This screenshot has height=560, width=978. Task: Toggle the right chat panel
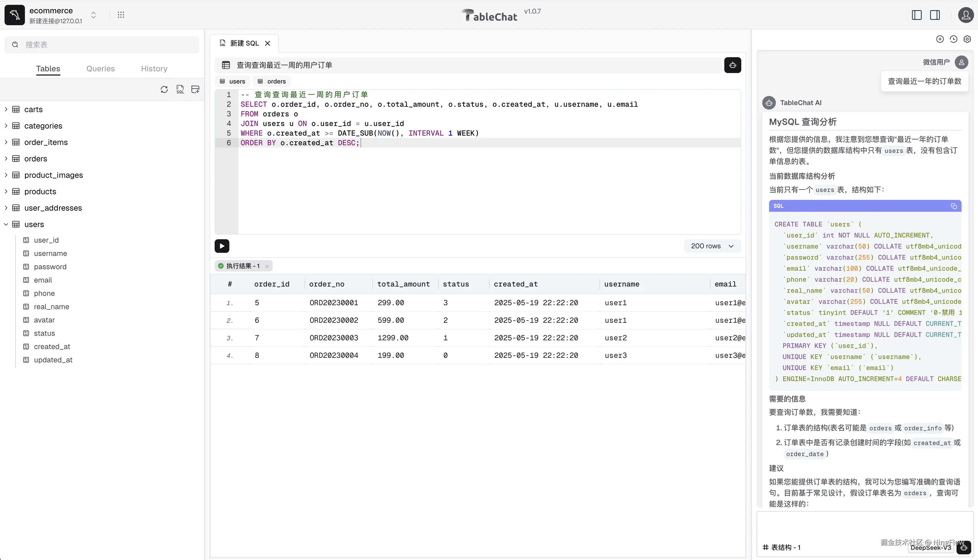[x=935, y=15]
